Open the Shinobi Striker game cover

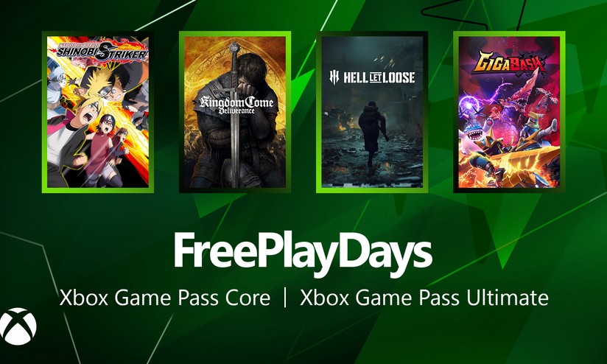(98, 112)
